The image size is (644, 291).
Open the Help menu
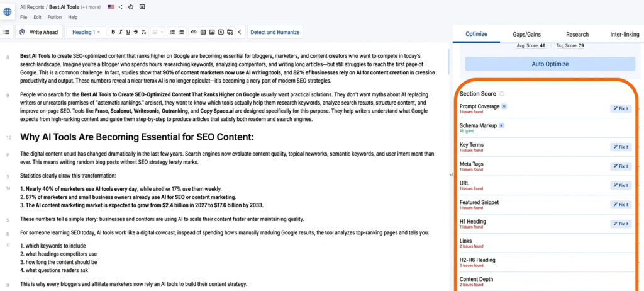[73, 17]
